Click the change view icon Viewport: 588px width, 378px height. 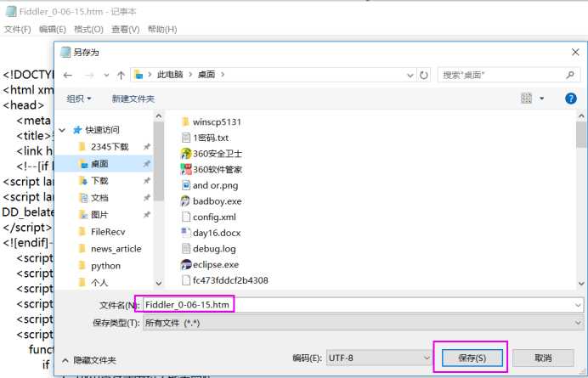pyautogui.click(x=527, y=99)
